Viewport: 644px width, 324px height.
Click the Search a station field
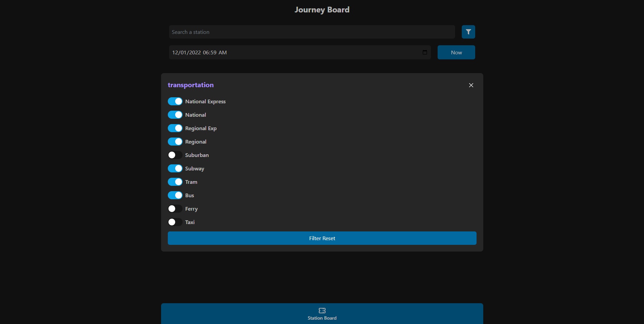[312, 32]
